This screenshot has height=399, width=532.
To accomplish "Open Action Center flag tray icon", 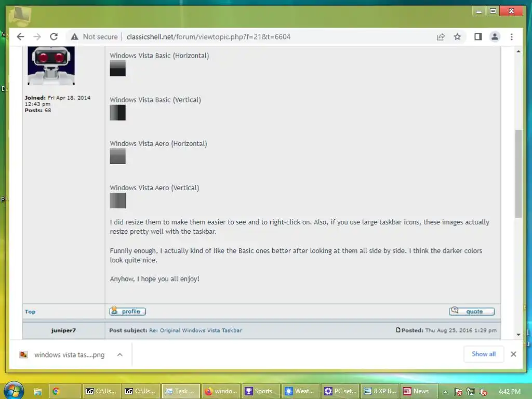I will 458,392.
